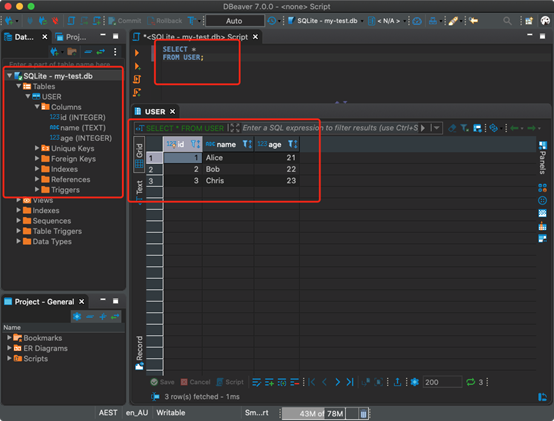The height and width of the screenshot is (421, 554).
Task: Toggle the Record view mode
Action: click(x=139, y=352)
